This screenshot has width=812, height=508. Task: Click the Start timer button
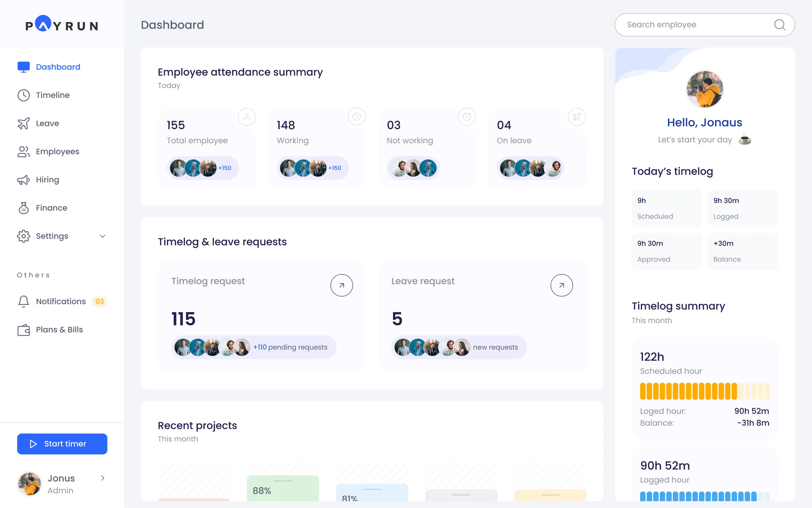click(x=62, y=444)
